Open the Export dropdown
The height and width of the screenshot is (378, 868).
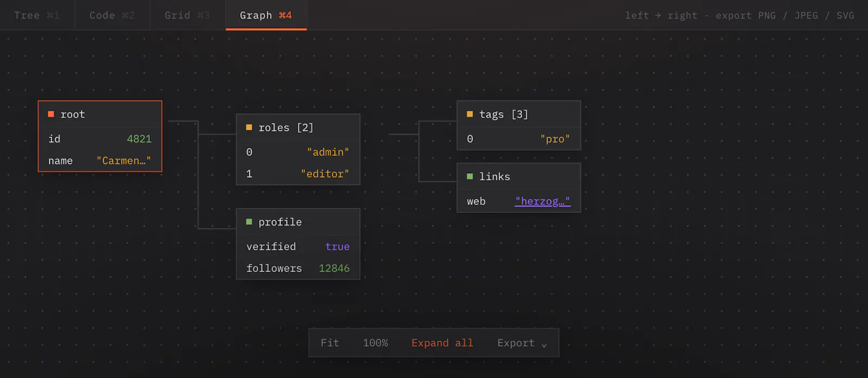522,343
